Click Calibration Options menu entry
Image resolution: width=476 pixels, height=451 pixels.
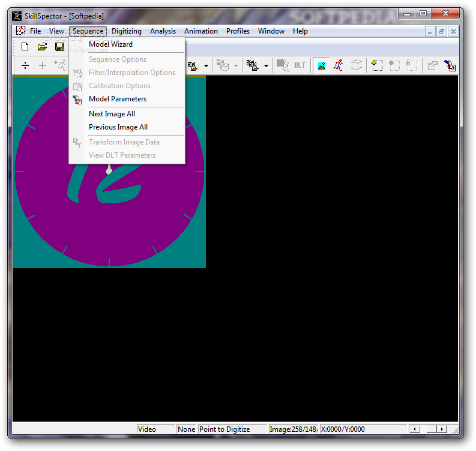coord(127,86)
